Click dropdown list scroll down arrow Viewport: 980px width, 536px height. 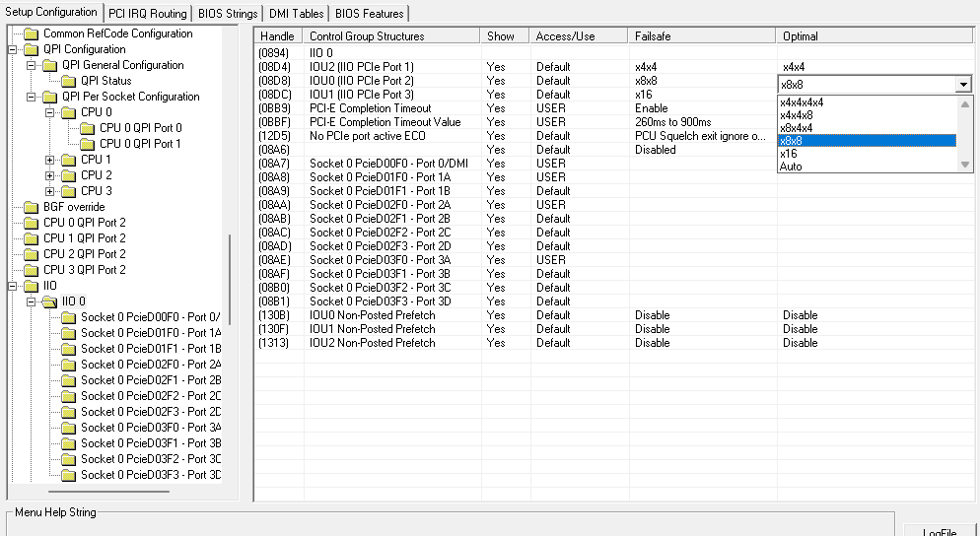pyautogui.click(x=964, y=165)
